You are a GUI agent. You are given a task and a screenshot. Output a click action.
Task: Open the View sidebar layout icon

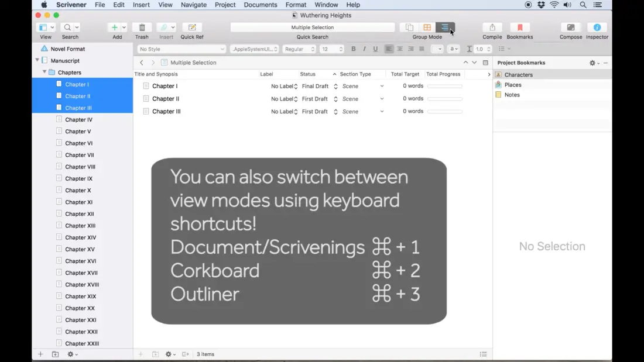(x=43, y=27)
